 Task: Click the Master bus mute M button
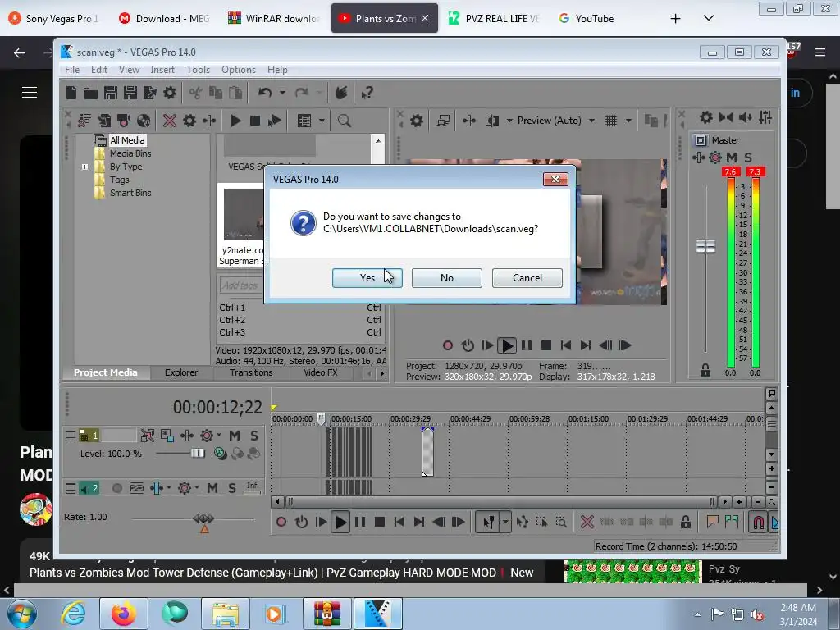pyautogui.click(x=732, y=157)
